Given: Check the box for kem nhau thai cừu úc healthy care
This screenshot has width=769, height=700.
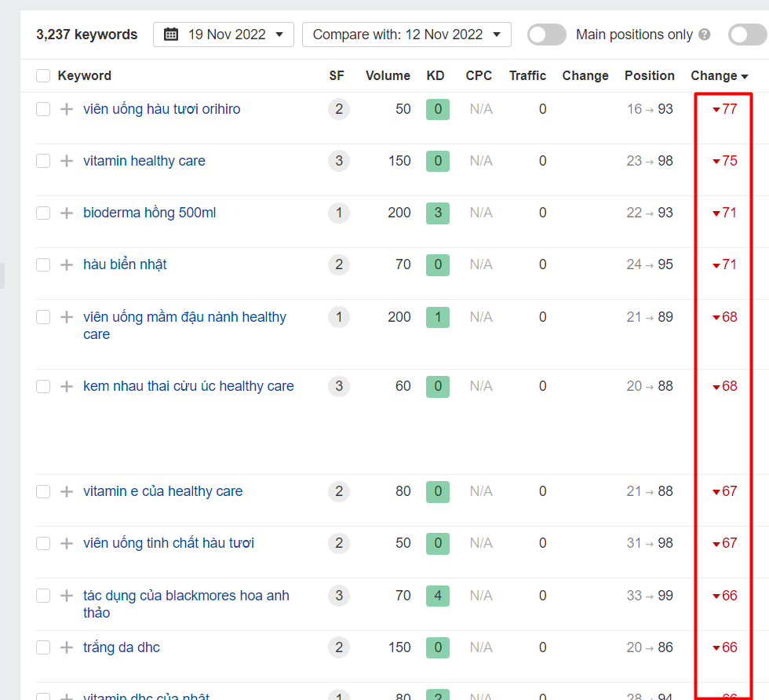Looking at the screenshot, I should 43,387.
